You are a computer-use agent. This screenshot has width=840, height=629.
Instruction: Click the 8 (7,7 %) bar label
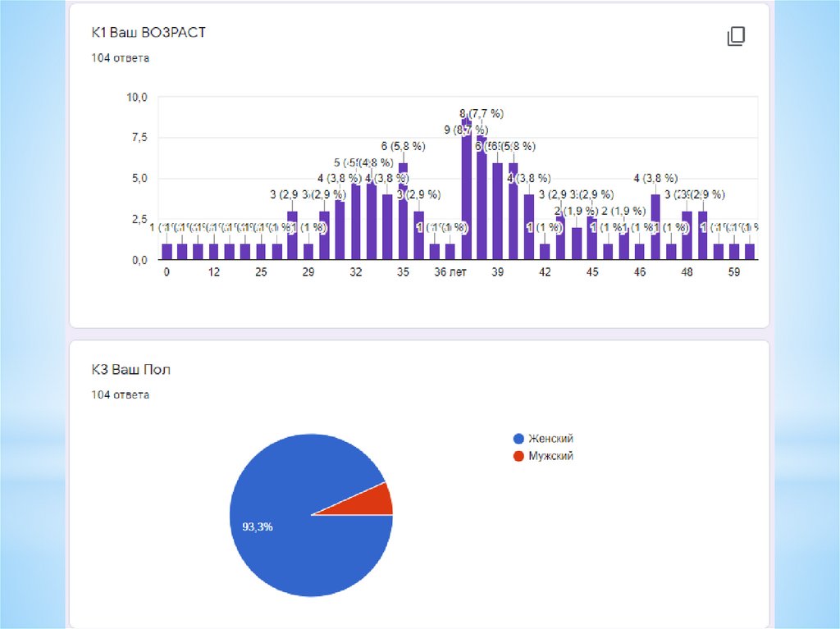[482, 114]
